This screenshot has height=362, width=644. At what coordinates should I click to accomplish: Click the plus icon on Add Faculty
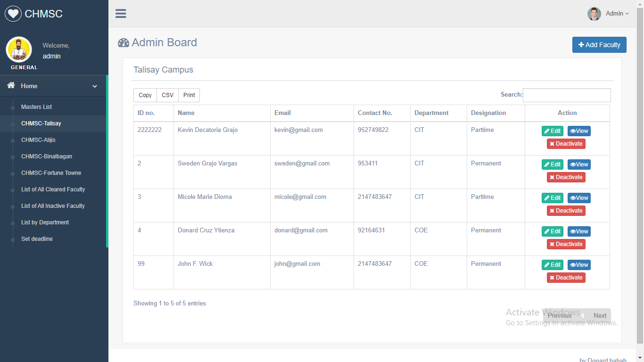click(x=581, y=44)
